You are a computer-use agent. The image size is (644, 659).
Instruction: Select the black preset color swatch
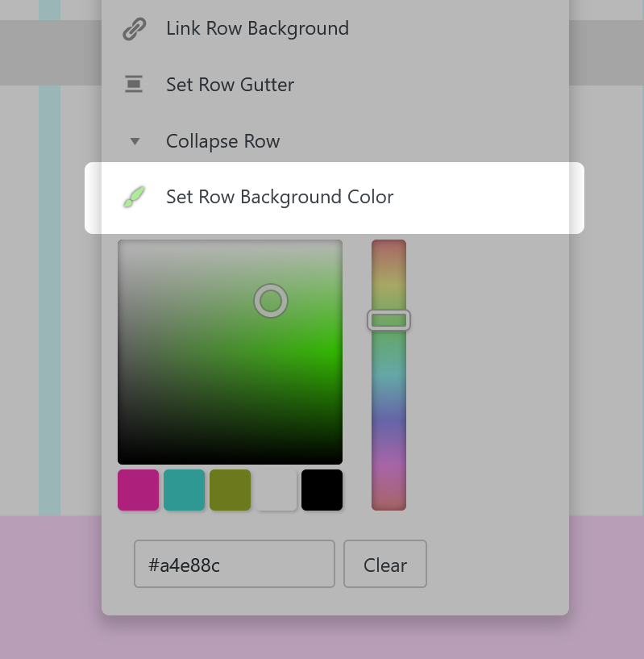[x=322, y=490]
